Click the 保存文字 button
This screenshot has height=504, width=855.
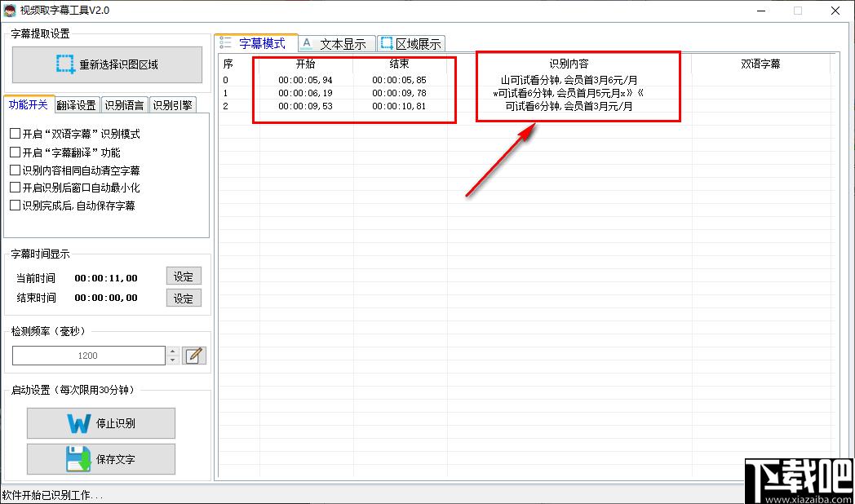coord(101,459)
